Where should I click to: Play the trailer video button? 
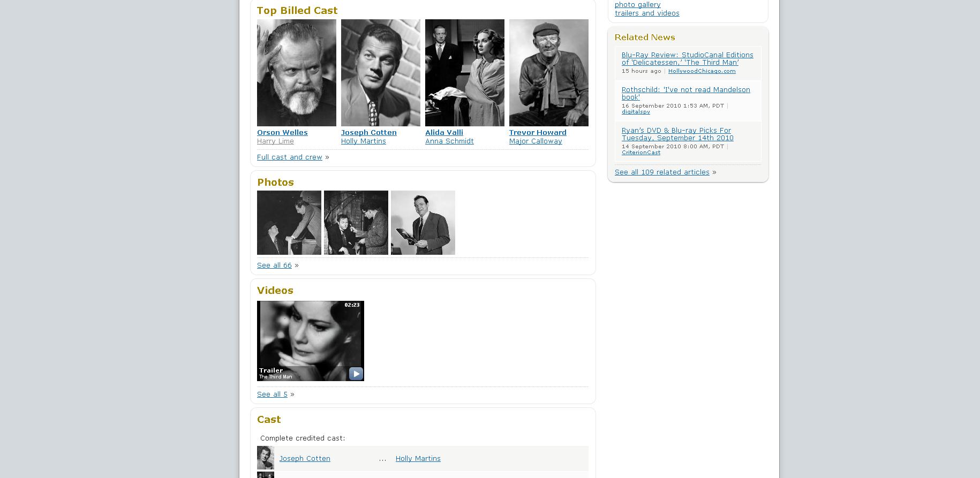(x=356, y=373)
